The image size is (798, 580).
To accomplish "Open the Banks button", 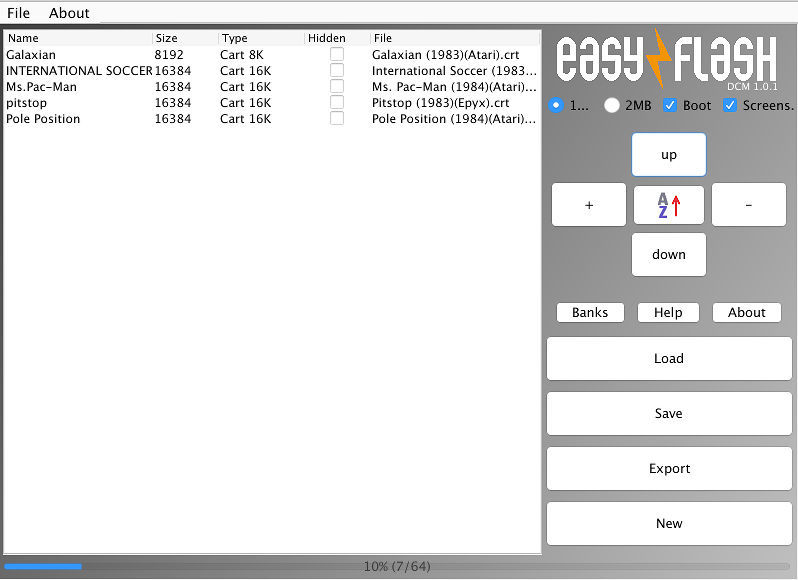I will pos(590,312).
